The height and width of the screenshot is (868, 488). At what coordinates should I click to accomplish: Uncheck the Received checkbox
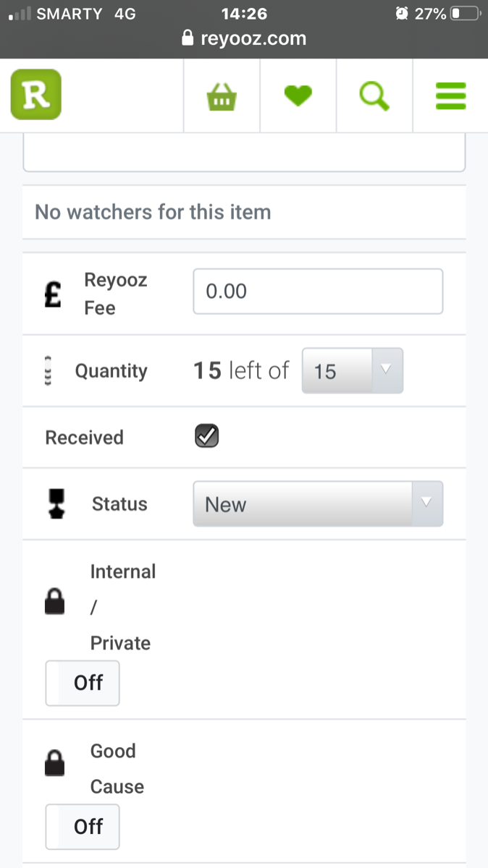tap(207, 436)
